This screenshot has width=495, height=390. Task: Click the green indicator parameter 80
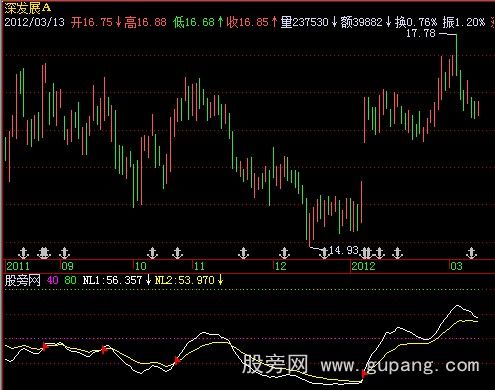click(70, 280)
